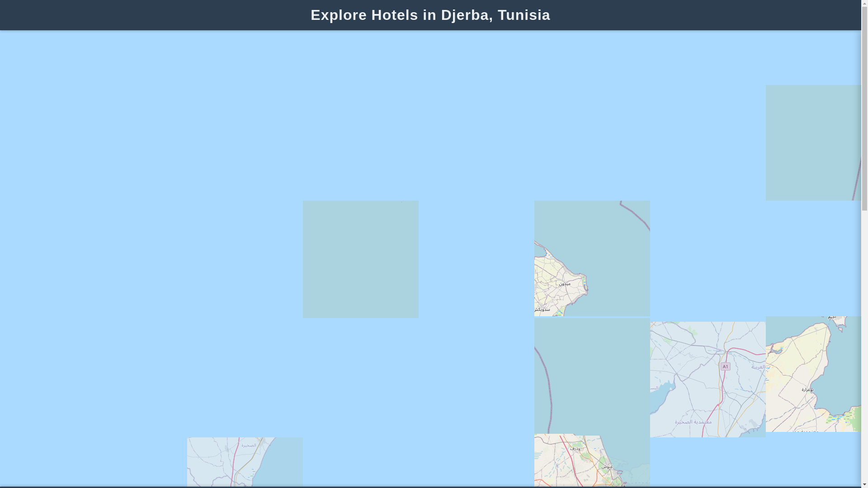The width and height of the screenshot is (868, 488).
Task: Click the "Explore Hotels in Djerba, Tunisia" page heading
Action: (430, 15)
